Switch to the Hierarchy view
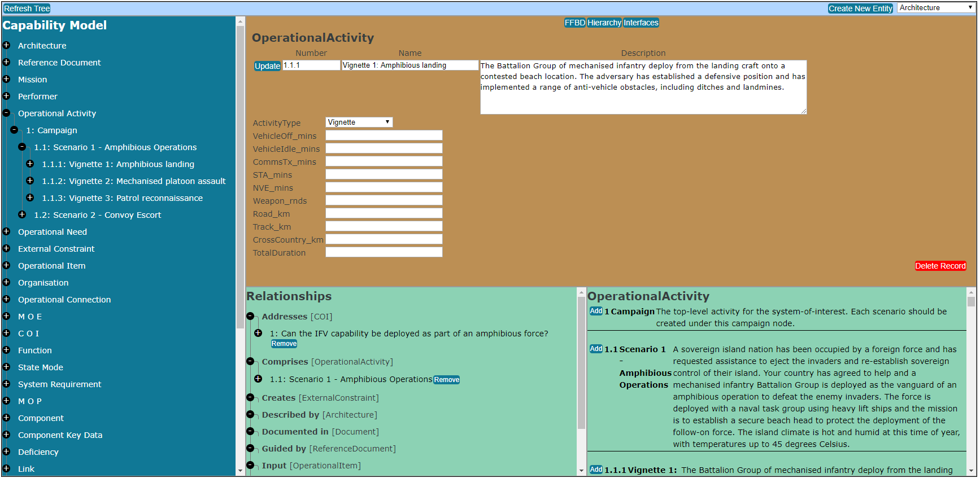Screen dimensions: 980x478 pyautogui.click(x=604, y=23)
